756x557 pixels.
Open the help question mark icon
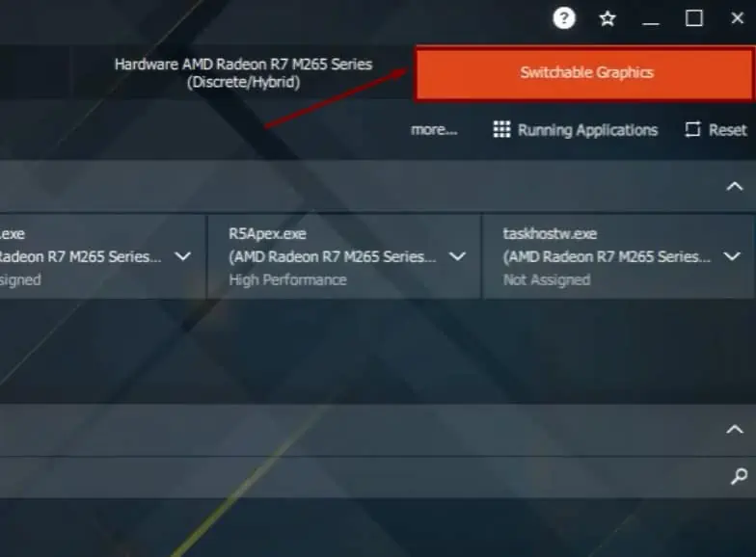563,19
